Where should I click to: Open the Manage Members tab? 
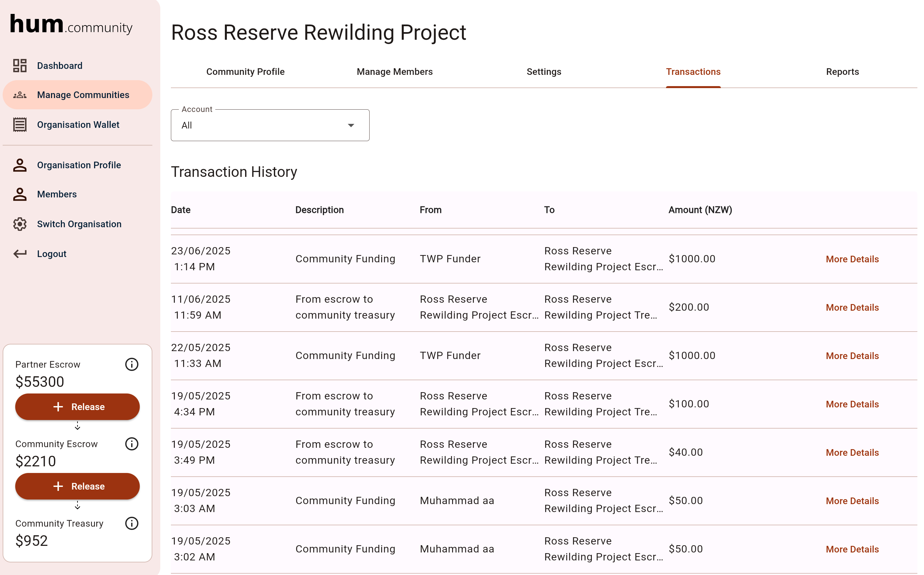tap(394, 72)
